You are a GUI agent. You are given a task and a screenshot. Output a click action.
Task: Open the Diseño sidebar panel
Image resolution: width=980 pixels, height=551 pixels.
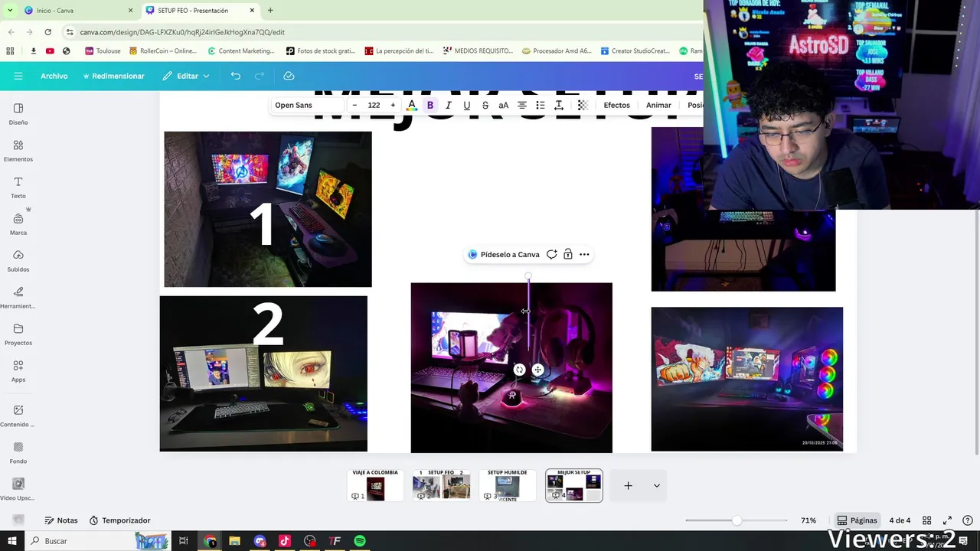[x=18, y=113]
